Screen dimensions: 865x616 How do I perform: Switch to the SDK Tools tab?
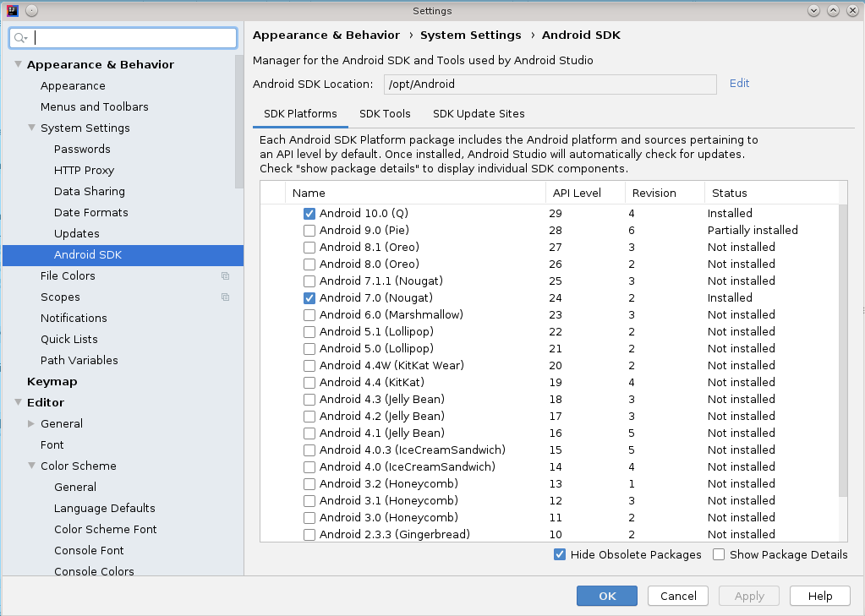tap(385, 113)
